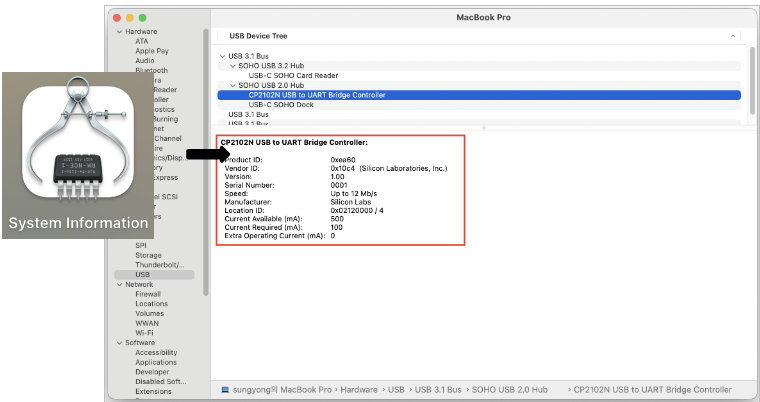The height and width of the screenshot is (402, 760).
Task: Open Storage in the Hardware list
Action: click(x=148, y=255)
